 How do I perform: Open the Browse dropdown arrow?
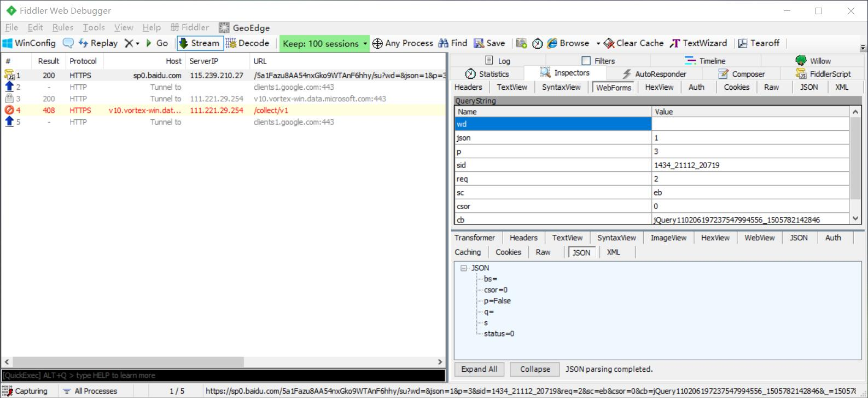click(x=598, y=44)
